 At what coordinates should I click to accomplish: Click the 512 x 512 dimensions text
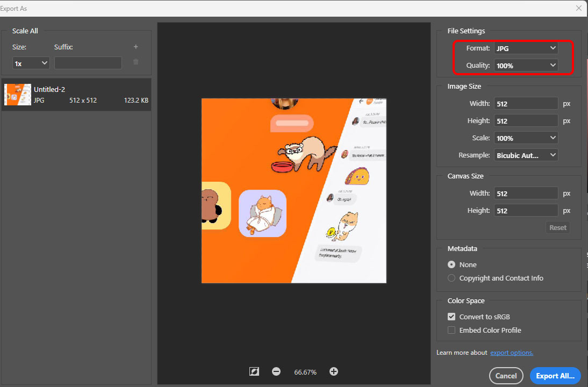(83, 100)
